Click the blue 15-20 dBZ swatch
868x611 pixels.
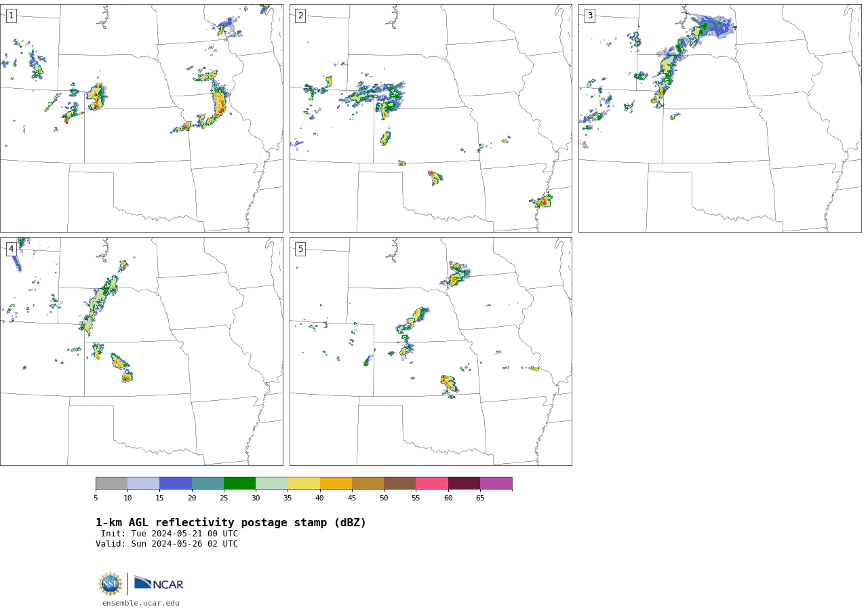pyautogui.click(x=176, y=483)
